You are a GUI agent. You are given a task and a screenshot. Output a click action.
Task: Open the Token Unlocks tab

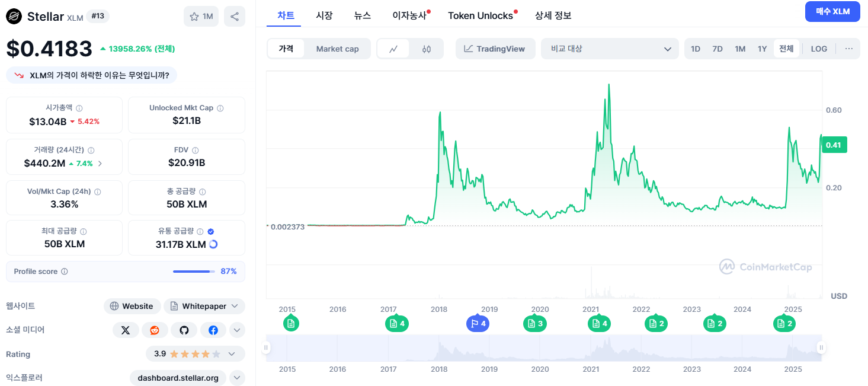point(481,15)
